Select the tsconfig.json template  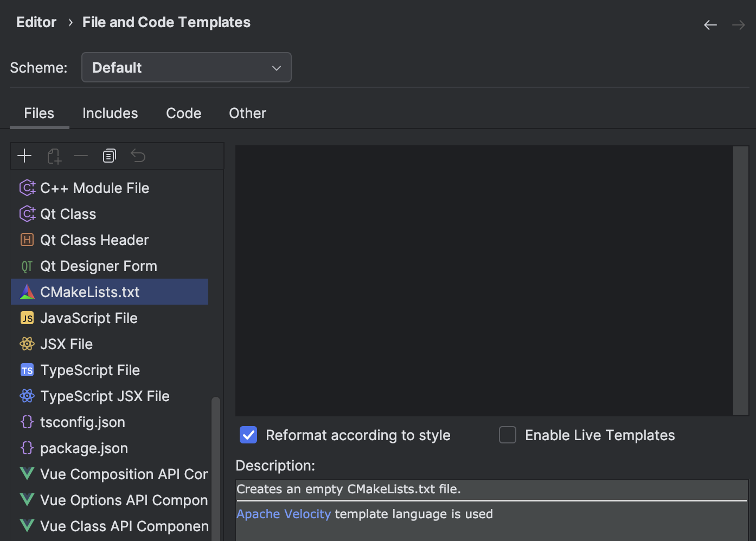82,422
